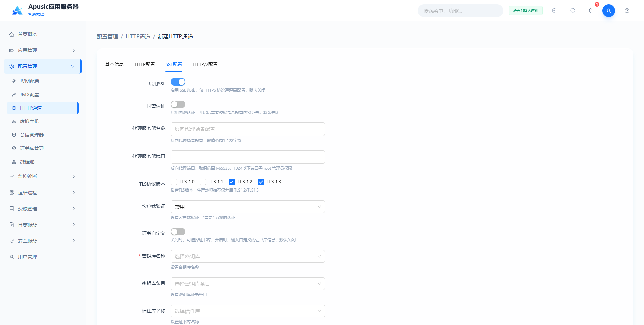Click the Apusic logo icon
644x325 pixels.
click(x=17, y=10)
